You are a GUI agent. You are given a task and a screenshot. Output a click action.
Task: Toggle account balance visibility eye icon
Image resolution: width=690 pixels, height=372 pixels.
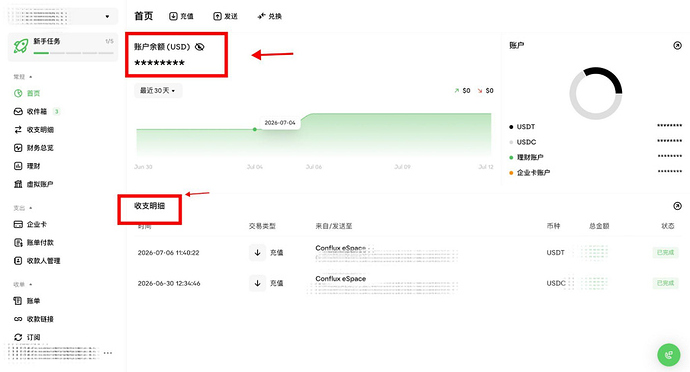click(x=200, y=47)
